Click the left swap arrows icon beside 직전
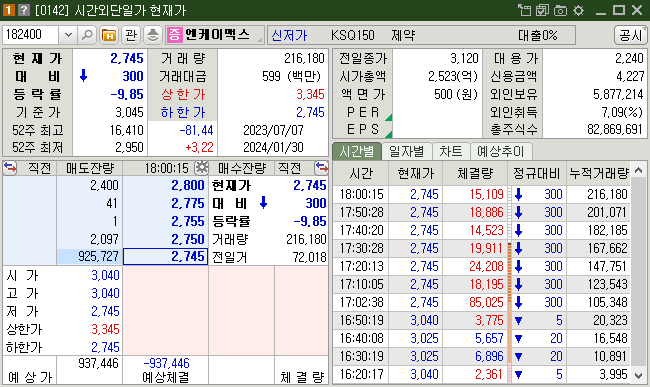This screenshot has width=650, height=387. [10, 168]
